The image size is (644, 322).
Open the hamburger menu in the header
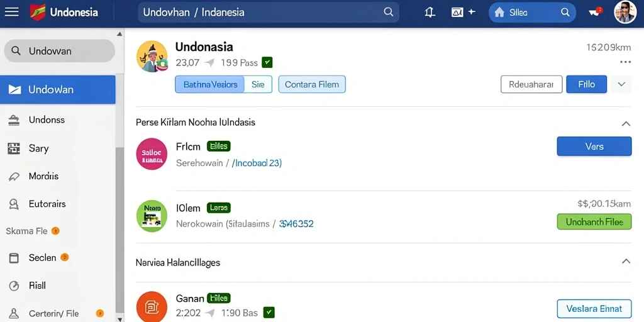11,12
